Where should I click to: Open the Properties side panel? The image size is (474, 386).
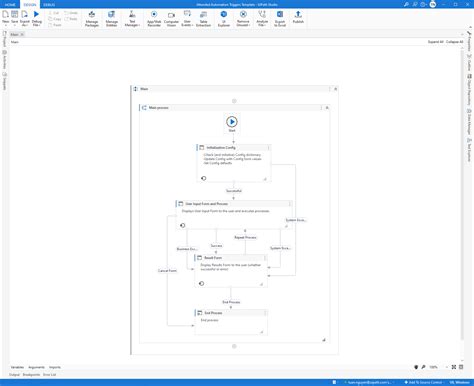click(469, 41)
